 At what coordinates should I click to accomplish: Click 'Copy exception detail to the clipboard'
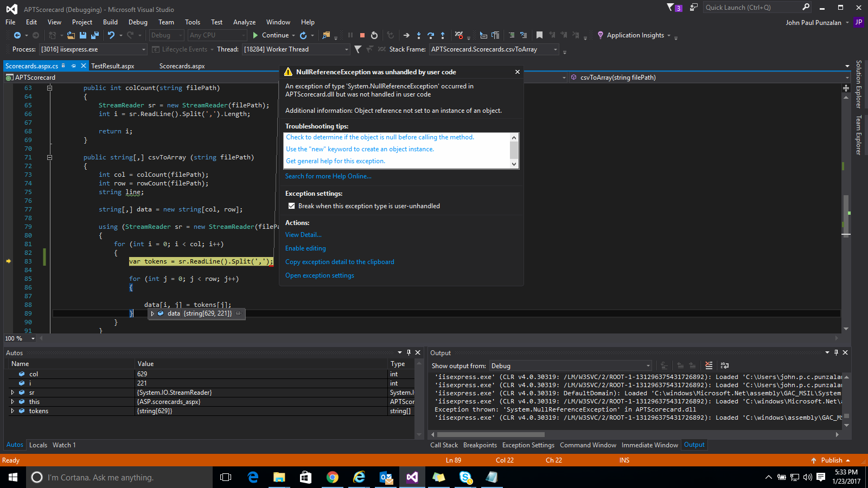pyautogui.click(x=340, y=262)
